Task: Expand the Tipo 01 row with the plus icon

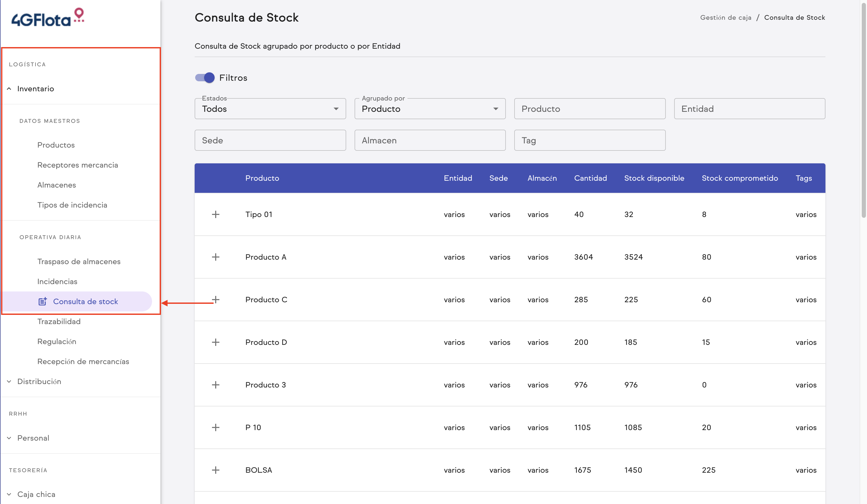Action: (x=216, y=214)
